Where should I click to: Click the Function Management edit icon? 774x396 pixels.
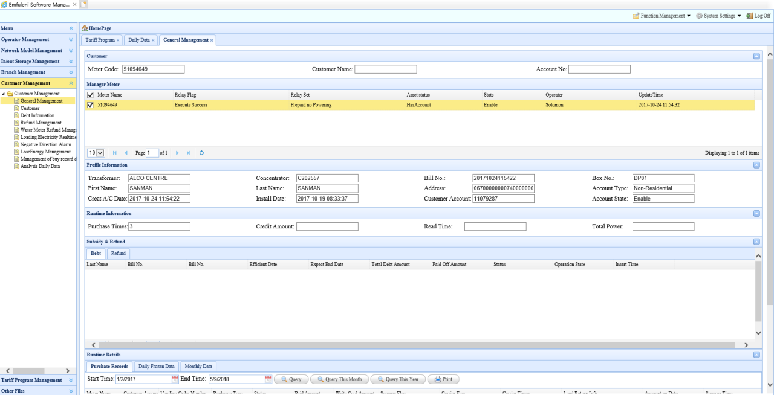[x=636, y=16]
